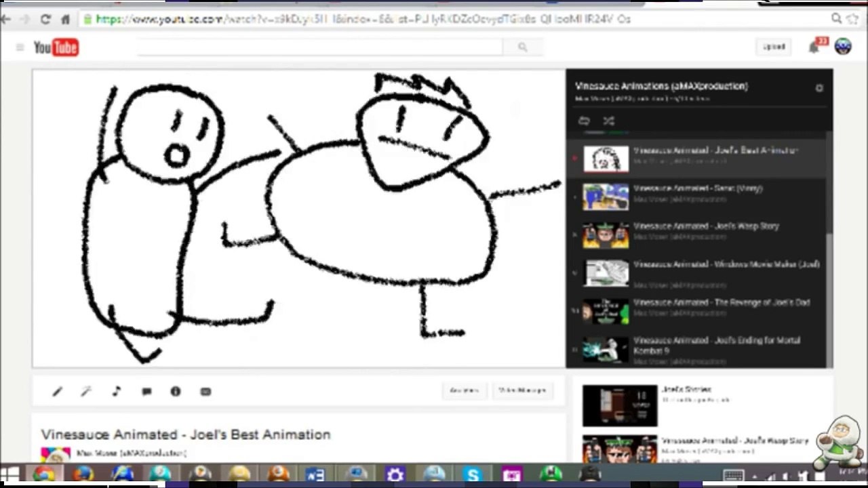Open Audio music note icon
Screen dimensions: 868x488
[x=117, y=392]
